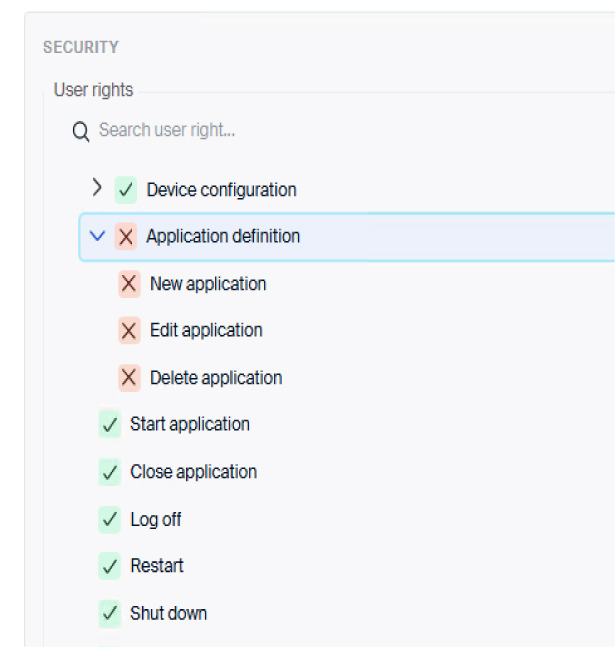
Task: Select the Application definition row text
Action: tap(223, 237)
